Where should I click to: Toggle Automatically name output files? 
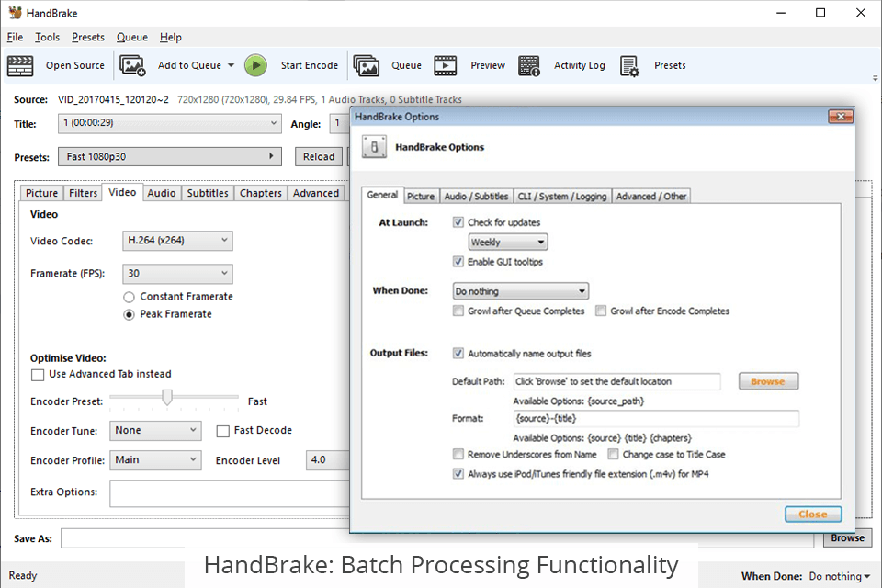coord(458,354)
